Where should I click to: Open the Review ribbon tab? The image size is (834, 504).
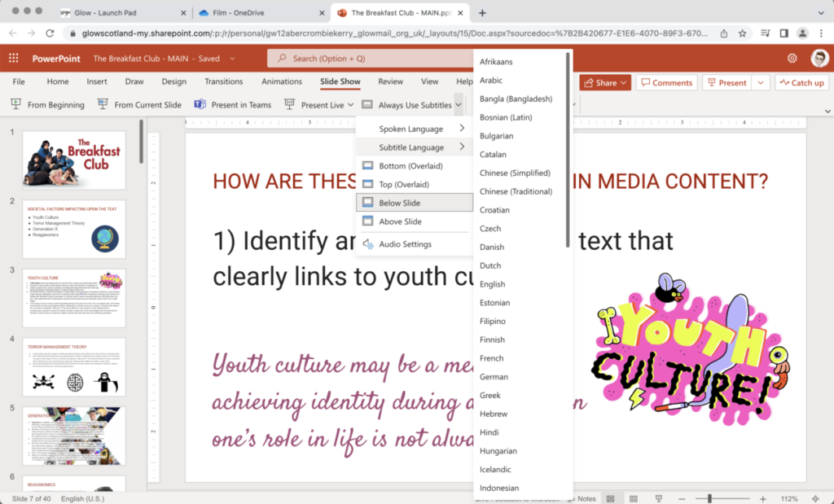[391, 81]
